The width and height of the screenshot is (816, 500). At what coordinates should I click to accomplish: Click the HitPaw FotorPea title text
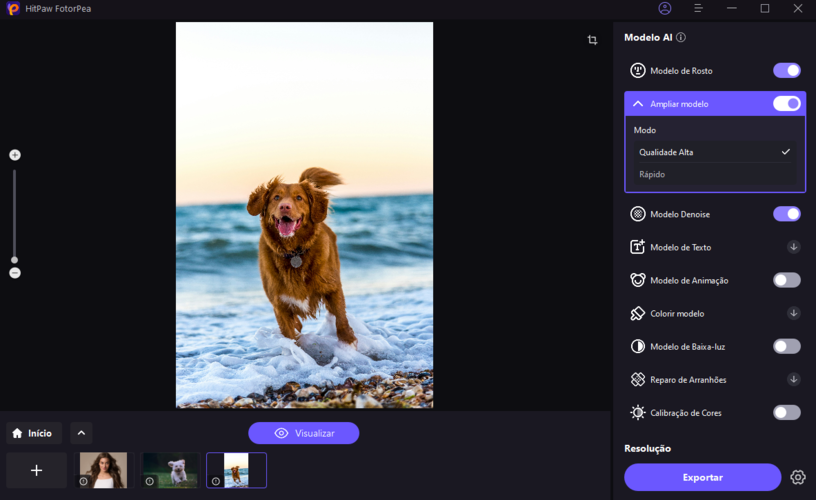tap(58, 9)
